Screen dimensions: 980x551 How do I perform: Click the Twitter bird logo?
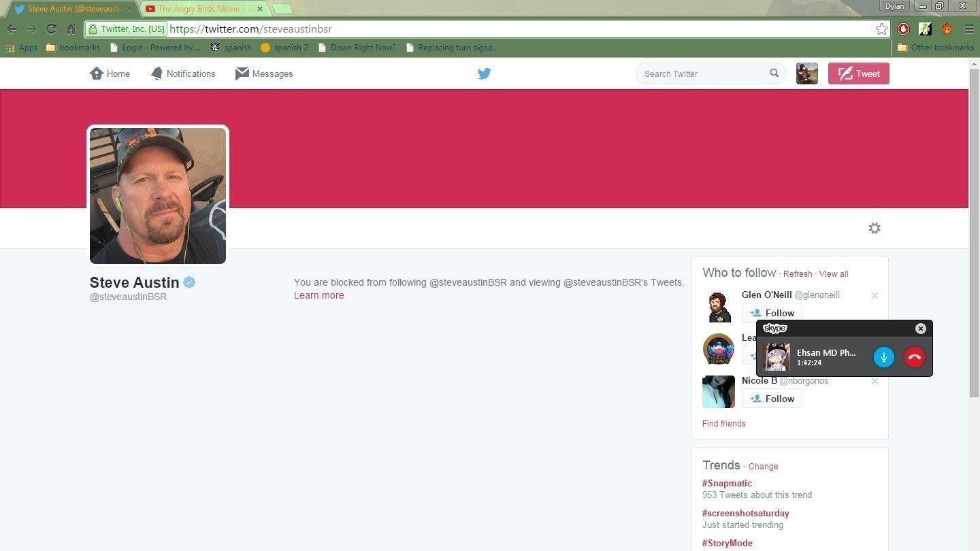tap(484, 73)
